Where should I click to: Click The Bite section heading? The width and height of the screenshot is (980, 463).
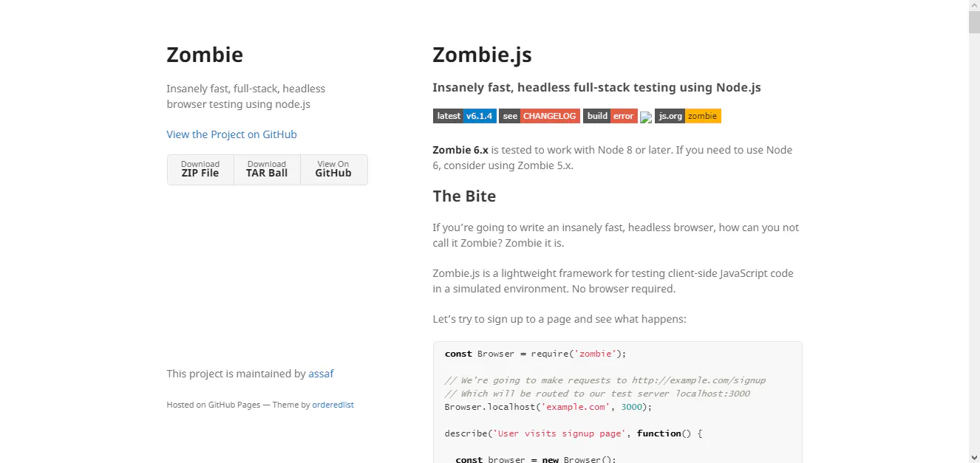pyautogui.click(x=464, y=196)
